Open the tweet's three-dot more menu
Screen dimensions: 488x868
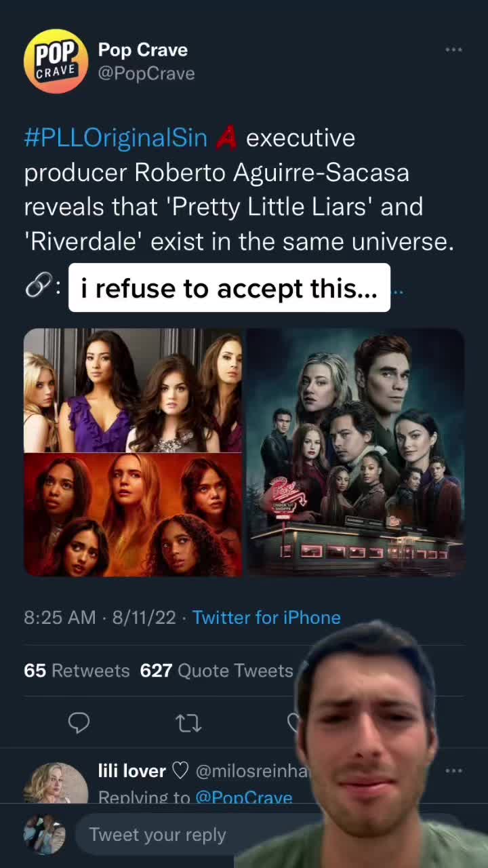click(453, 50)
